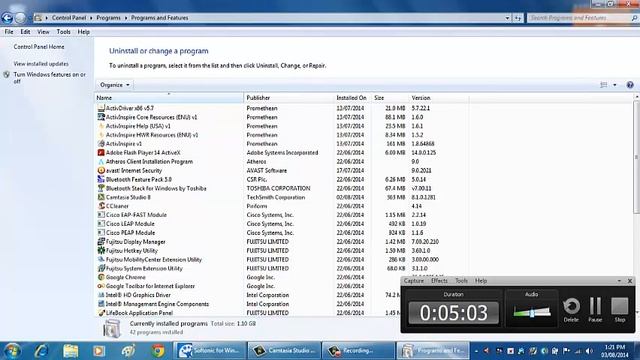Select Google Toolbar for Internet Explorer icon
This screenshot has height=360, width=640.
point(101,286)
